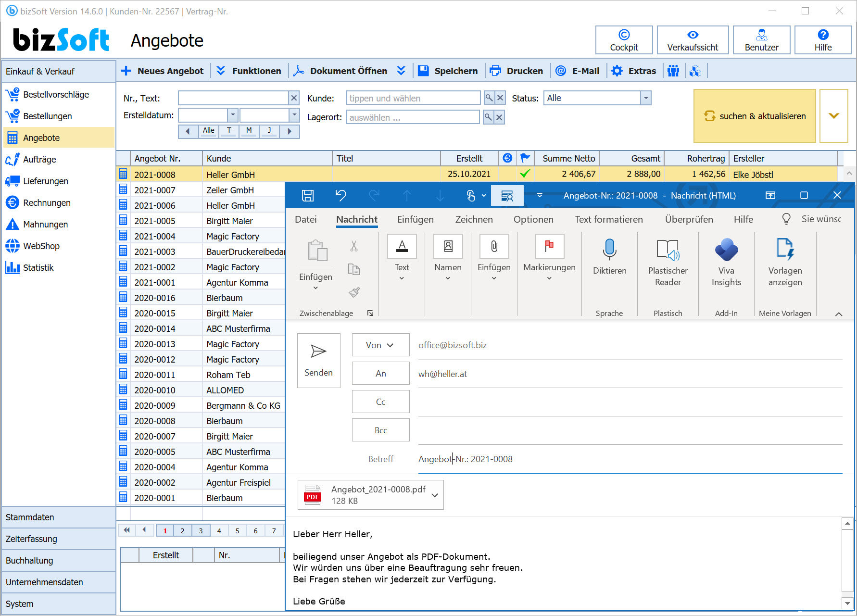Open the Status 'Alle' dropdown
The height and width of the screenshot is (616, 857).
pyautogui.click(x=646, y=98)
